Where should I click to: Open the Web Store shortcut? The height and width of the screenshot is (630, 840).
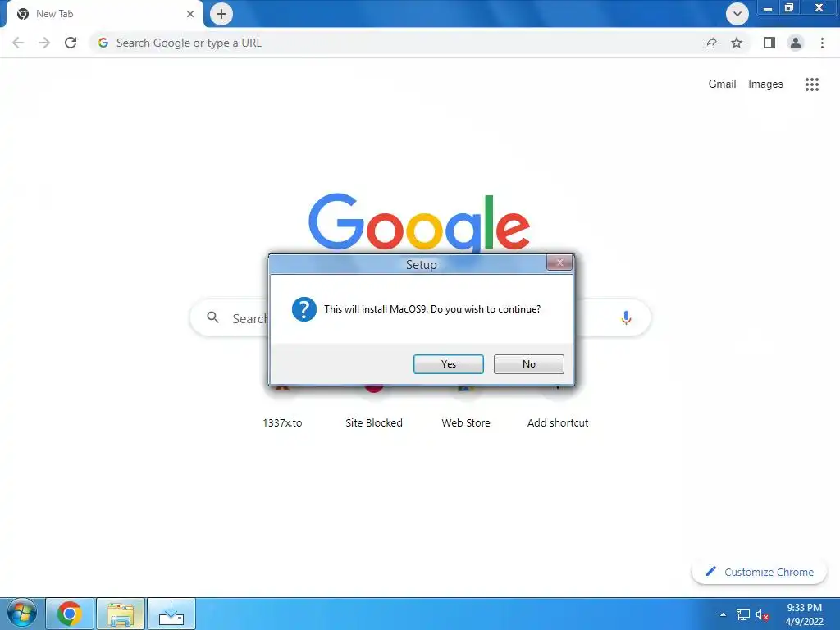pyautogui.click(x=466, y=422)
